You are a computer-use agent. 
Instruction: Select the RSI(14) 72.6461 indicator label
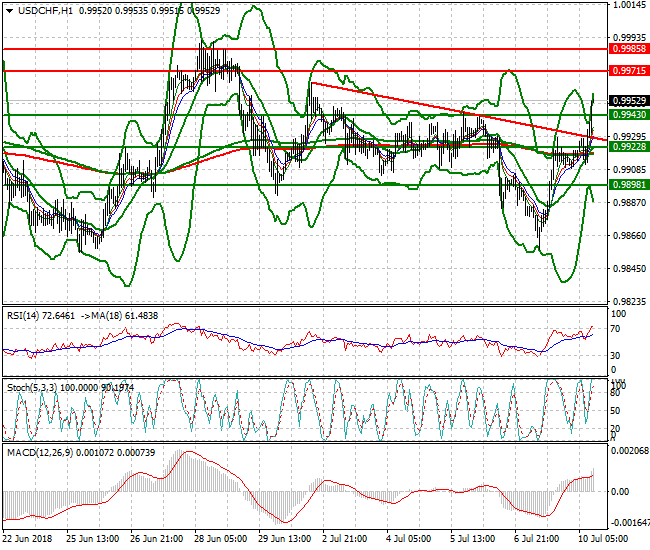[x=41, y=316]
